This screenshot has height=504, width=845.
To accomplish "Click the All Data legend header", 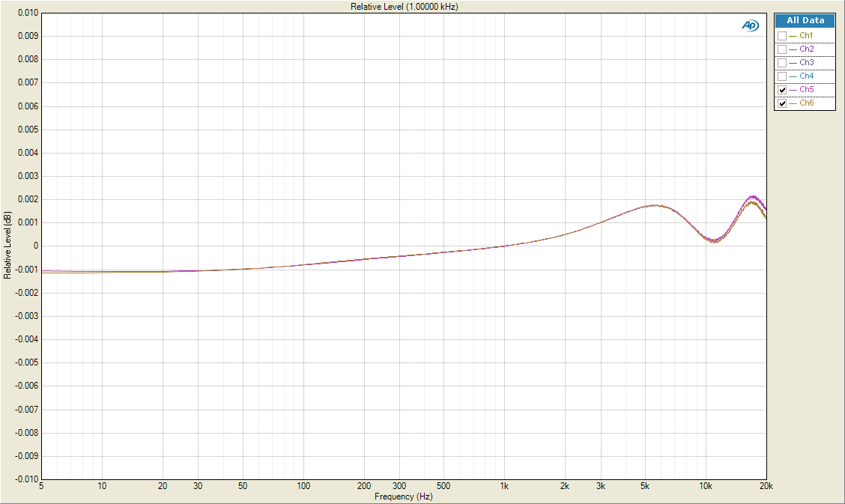I will (805, 20).
